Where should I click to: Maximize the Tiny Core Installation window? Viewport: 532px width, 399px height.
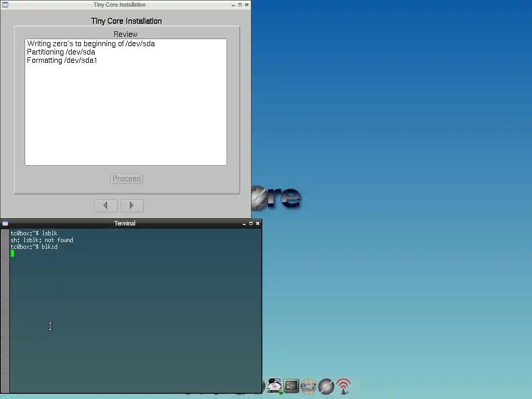240,5
